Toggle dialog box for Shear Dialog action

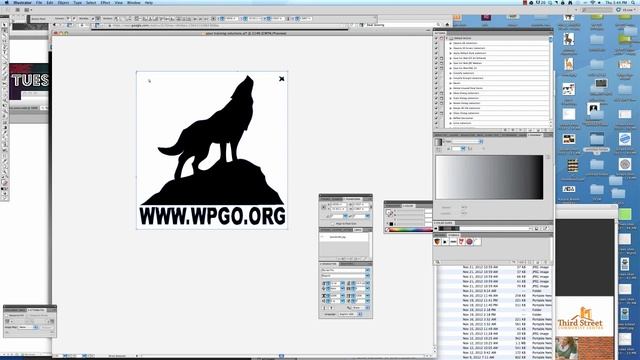point(441,113)
